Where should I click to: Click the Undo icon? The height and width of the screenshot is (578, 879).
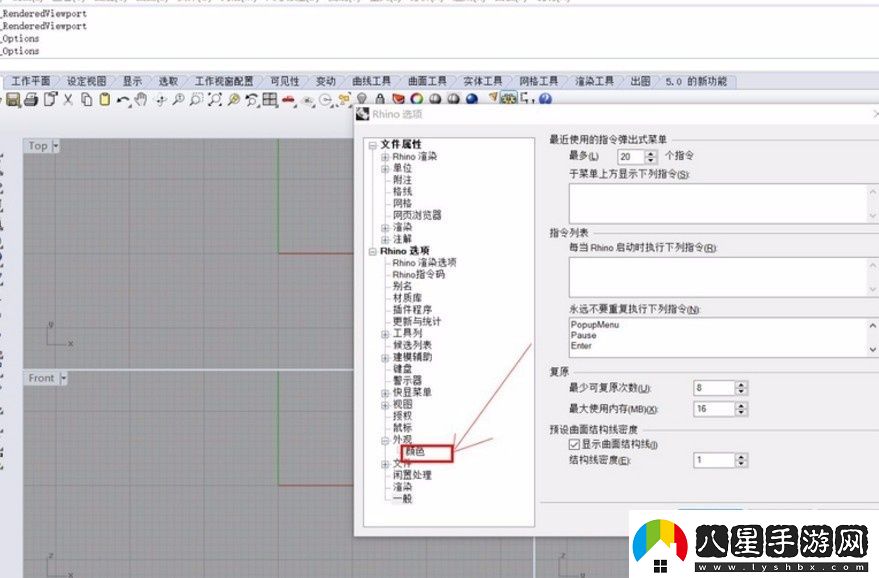(121, 100)
